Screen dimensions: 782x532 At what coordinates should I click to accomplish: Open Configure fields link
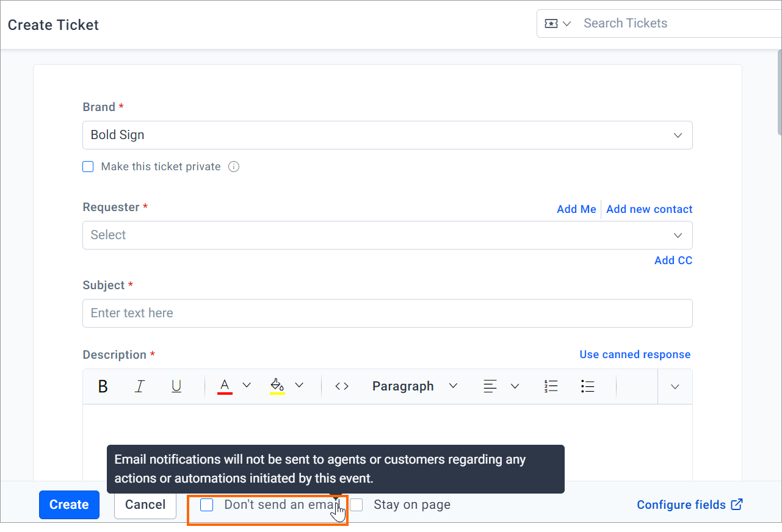pyautogui.click(x=681, y=505)
